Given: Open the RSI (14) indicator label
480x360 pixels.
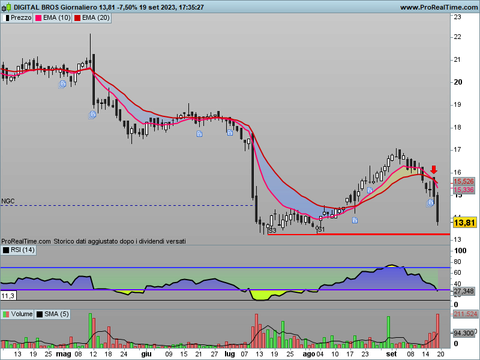Looking at the screenshot, I should (x=22, y=250).
